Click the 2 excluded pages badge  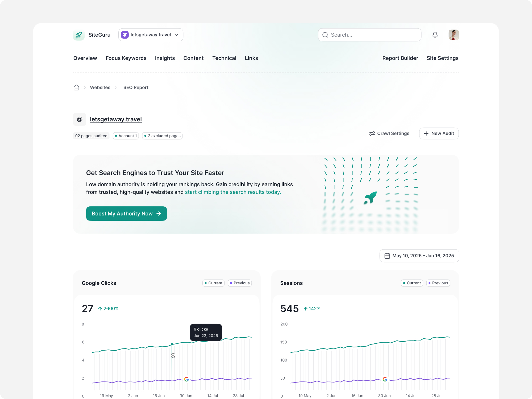(x=162, y=136)
